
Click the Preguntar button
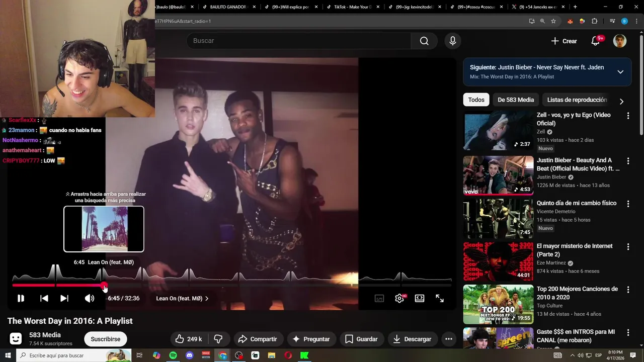311,339
